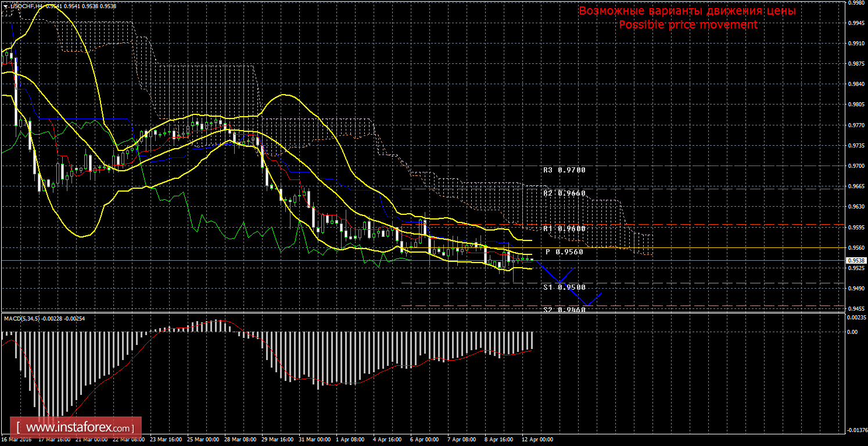This screenshot has height=446, width=868.
Task: Select the S2 0.9460 support label
Action: point(564,310)
